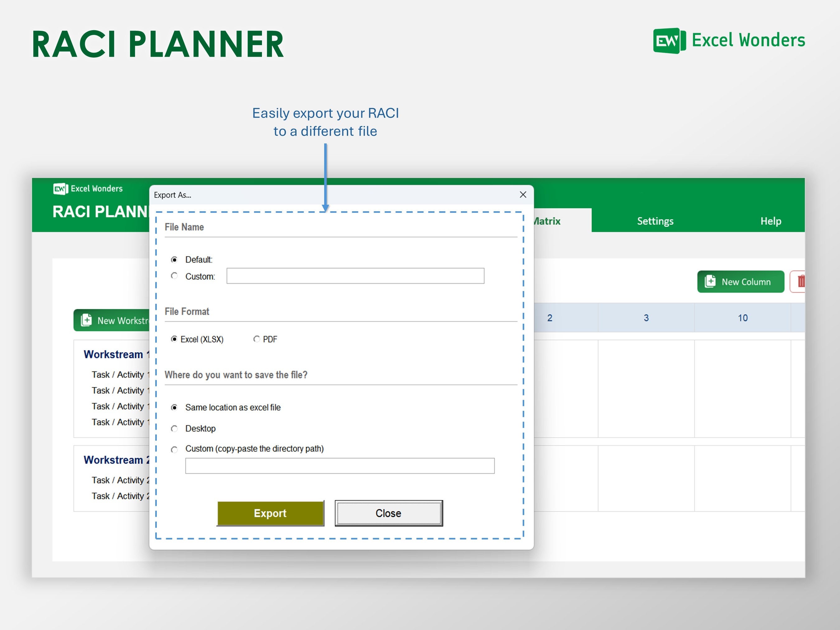This screenshot has width=840, height=630.
Task: Choose PDF as the file format
Action: pos(257,339)
